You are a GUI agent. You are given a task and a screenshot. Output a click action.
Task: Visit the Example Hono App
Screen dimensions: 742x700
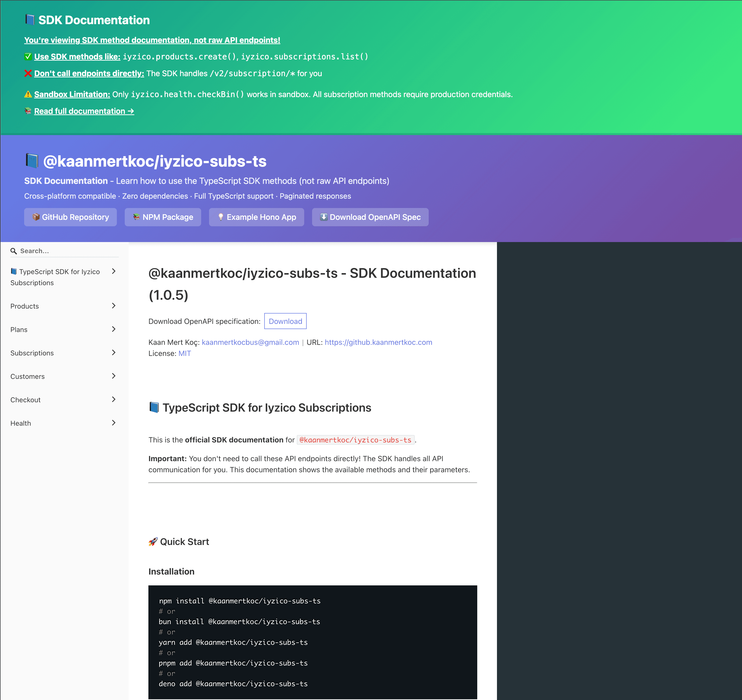(256, 217)
